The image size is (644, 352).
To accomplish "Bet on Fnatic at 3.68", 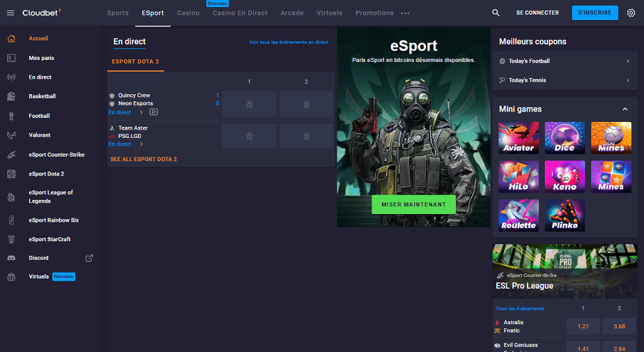I will point(620,326).
